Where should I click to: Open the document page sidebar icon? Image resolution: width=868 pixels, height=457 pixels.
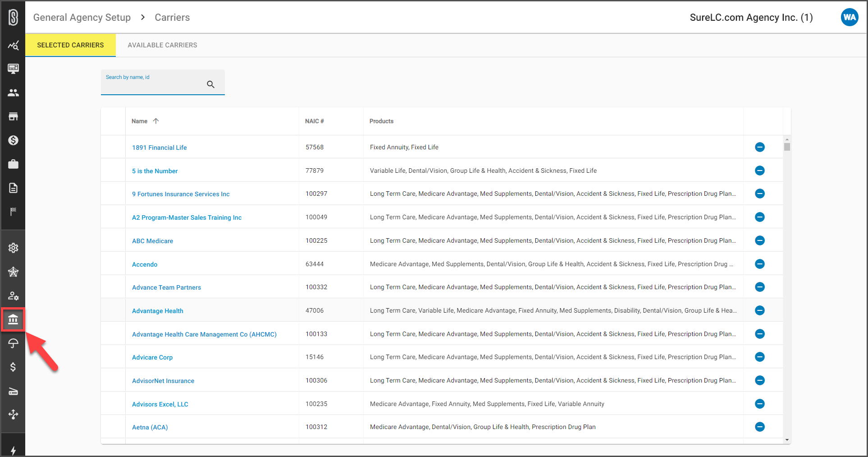pos(14,188)
